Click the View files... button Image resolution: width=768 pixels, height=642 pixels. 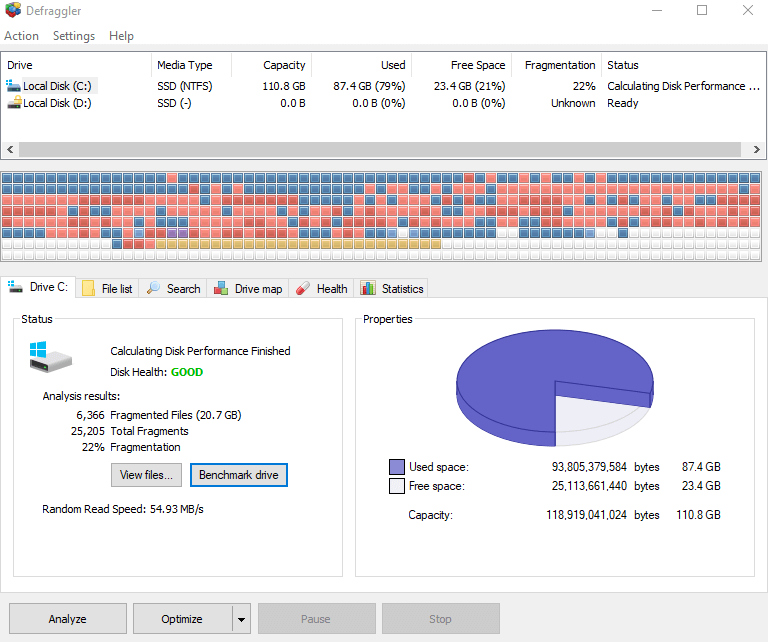pyautogui.click(x=147, y=474)
